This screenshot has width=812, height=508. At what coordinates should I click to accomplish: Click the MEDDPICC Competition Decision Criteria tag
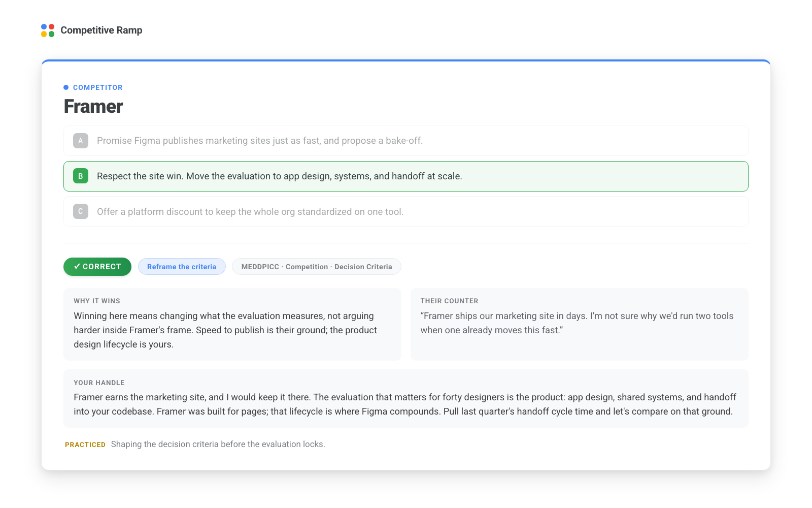tap(317, 267)
